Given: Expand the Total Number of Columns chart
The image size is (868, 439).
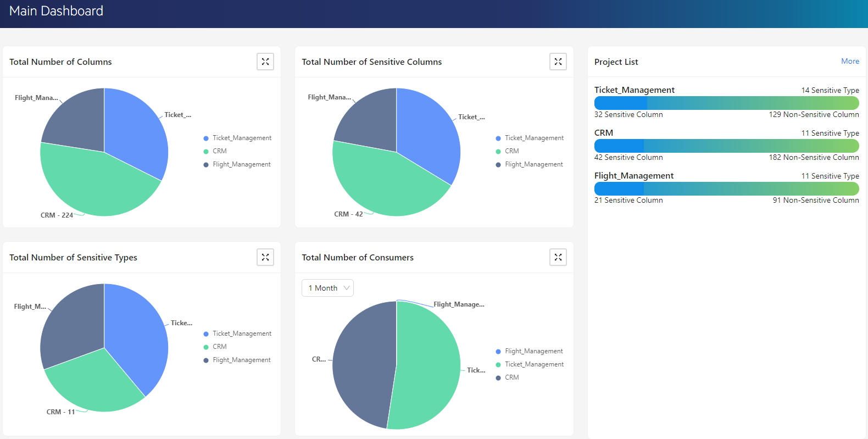Looking at the screenshot, I should (x=265, y=62).
